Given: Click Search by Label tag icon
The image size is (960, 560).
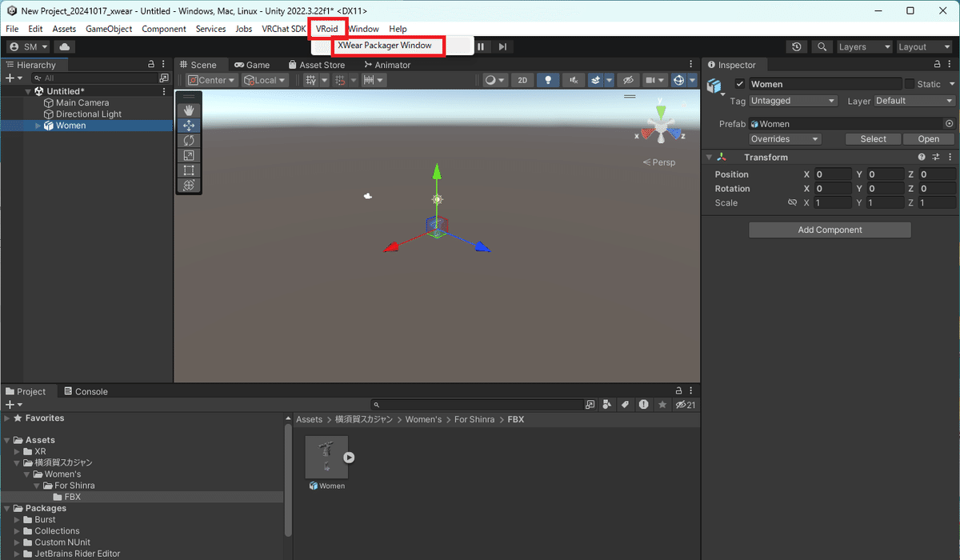Looking at the screenshot, I should [x=626, y=405].
